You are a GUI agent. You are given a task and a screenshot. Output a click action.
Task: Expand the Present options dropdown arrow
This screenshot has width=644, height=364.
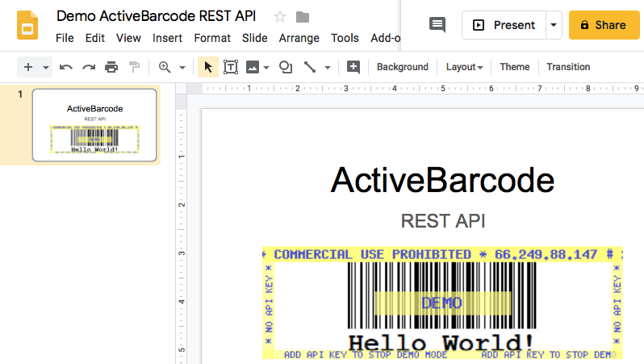pos(554,25)
